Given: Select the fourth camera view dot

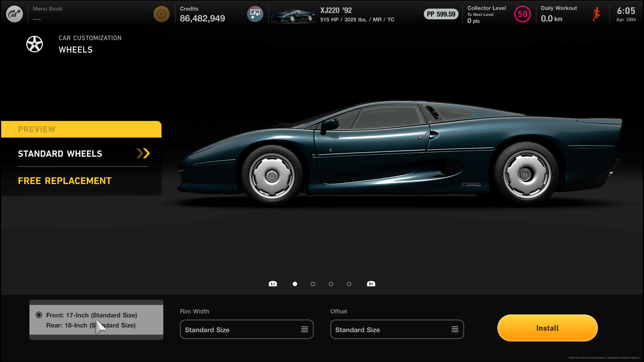Looking at the screenshot, I should click(349, 284).
